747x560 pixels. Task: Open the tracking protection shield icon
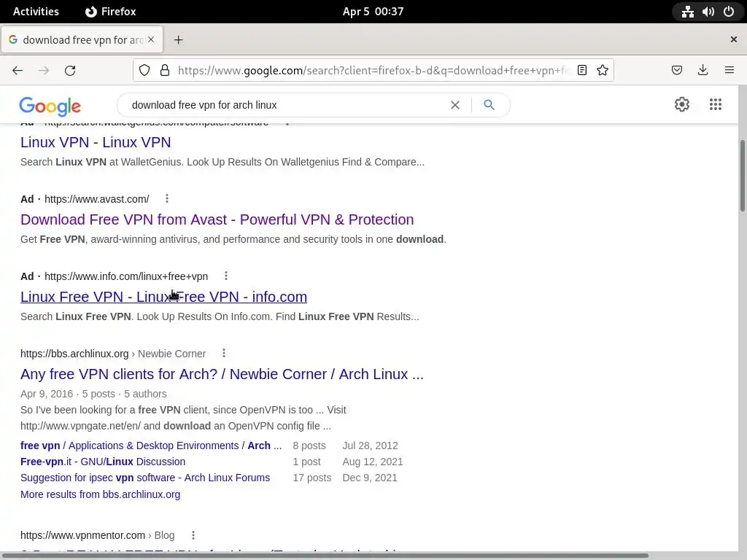coord(144,71)
